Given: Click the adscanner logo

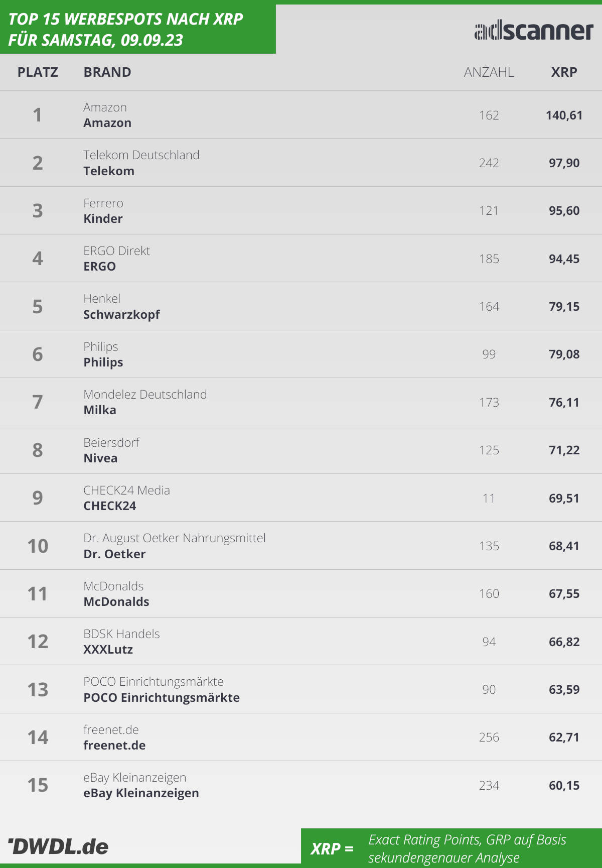Looking at the screenshot, I should [534, 31].
